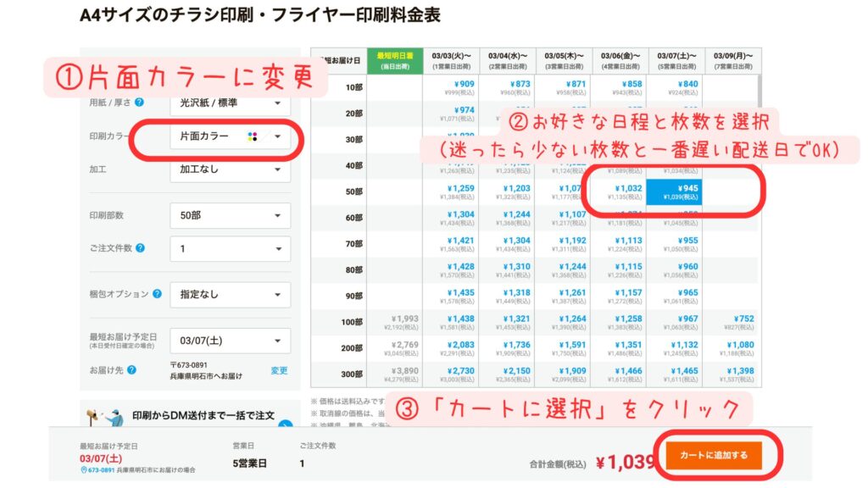Expand the 印刷カラー selection dropdown

(x=231, y=136)
